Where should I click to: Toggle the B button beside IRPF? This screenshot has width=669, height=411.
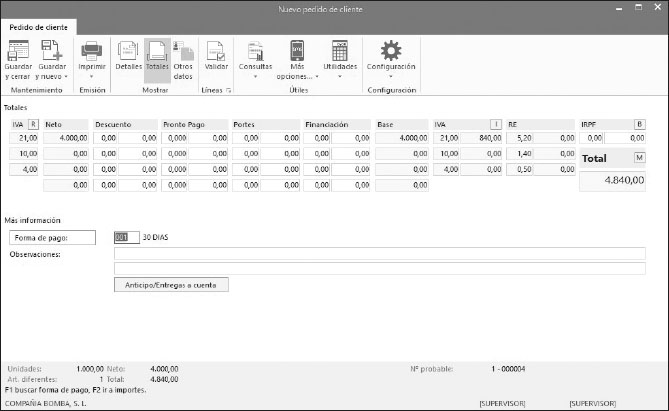click(639, 125)
